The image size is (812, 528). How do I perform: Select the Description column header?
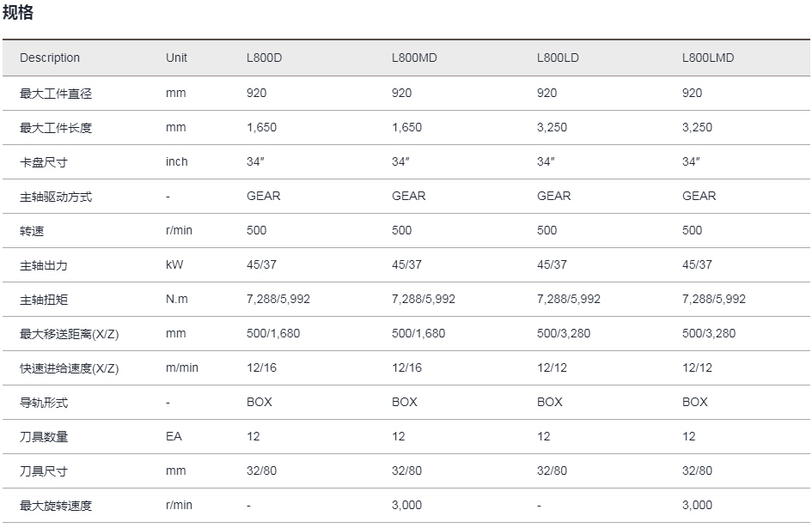tap(50, 58)
